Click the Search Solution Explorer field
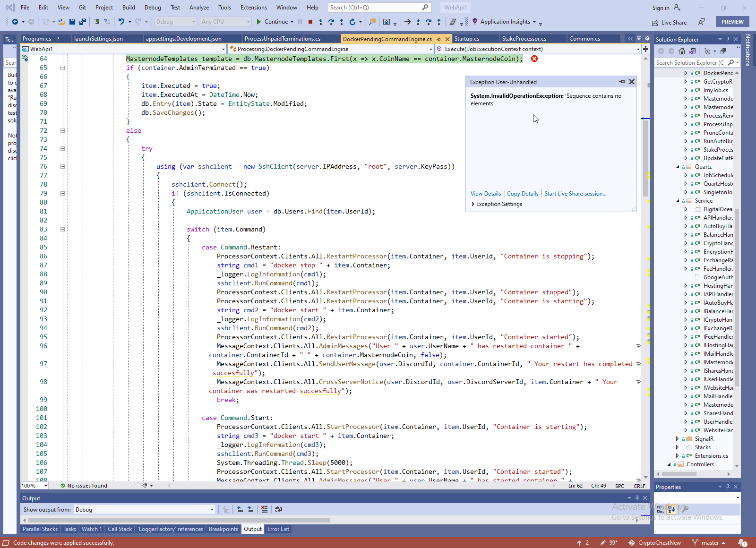Viewport: 756px width, 548px height. click(x=690, y=62)
